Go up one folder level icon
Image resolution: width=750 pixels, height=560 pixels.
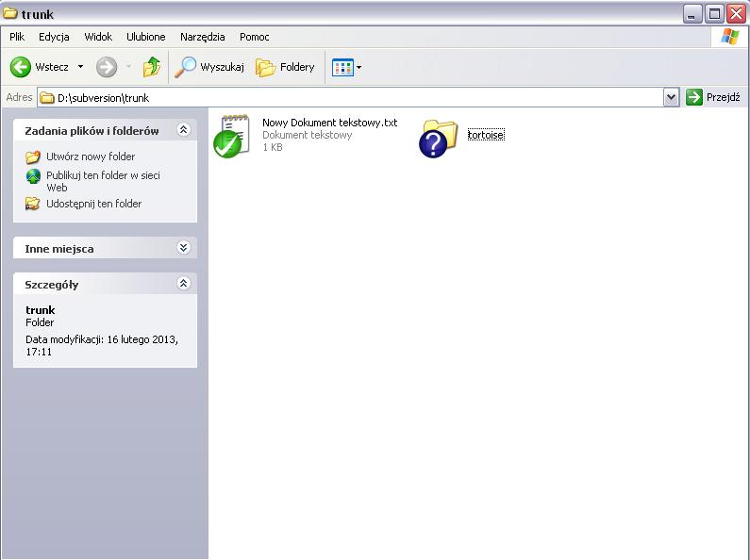coord(152,67)
